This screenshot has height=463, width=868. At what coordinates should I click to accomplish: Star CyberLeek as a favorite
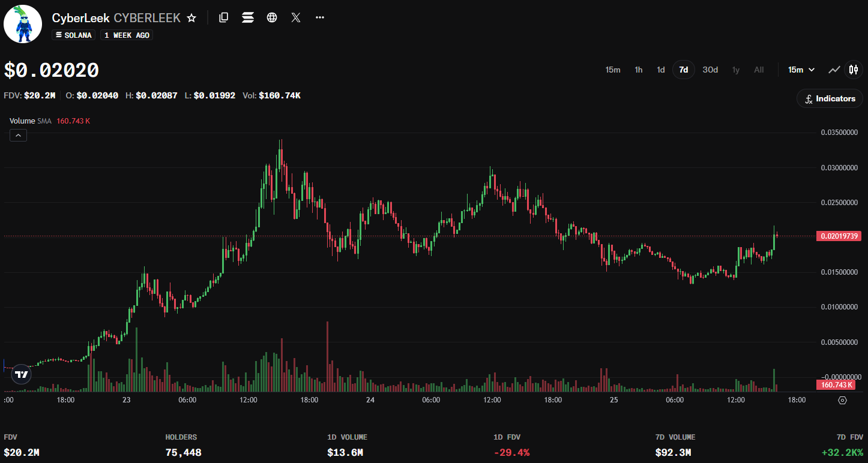(191, 18)
